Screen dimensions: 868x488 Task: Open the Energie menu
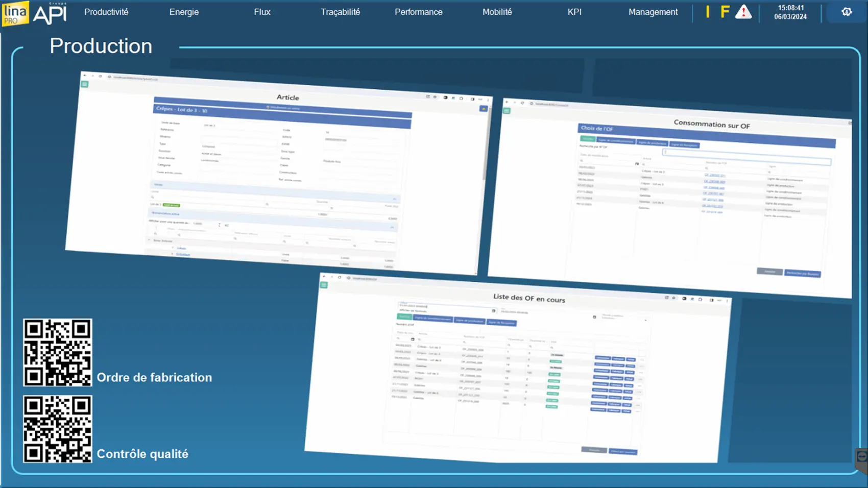[x=184, y=12]
